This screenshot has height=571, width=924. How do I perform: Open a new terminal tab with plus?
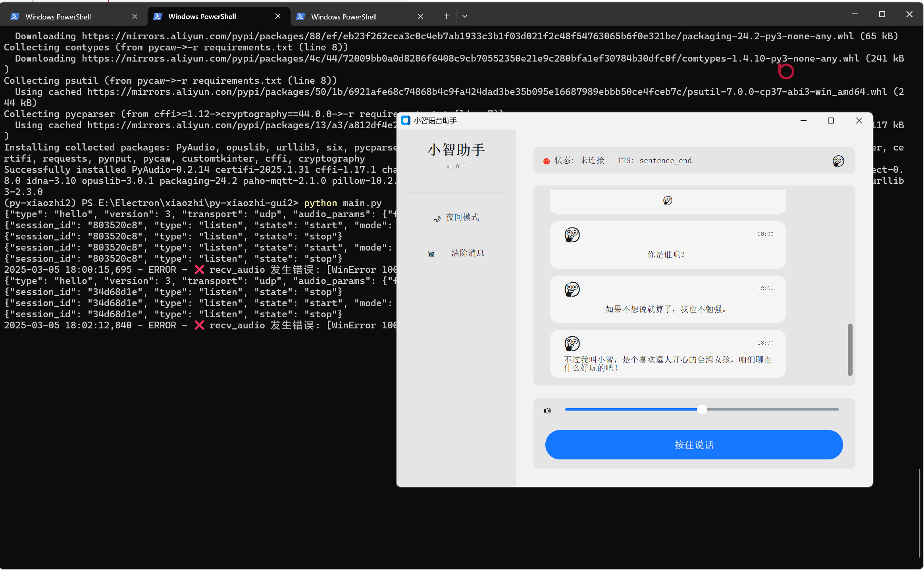(x=447, y=16)
